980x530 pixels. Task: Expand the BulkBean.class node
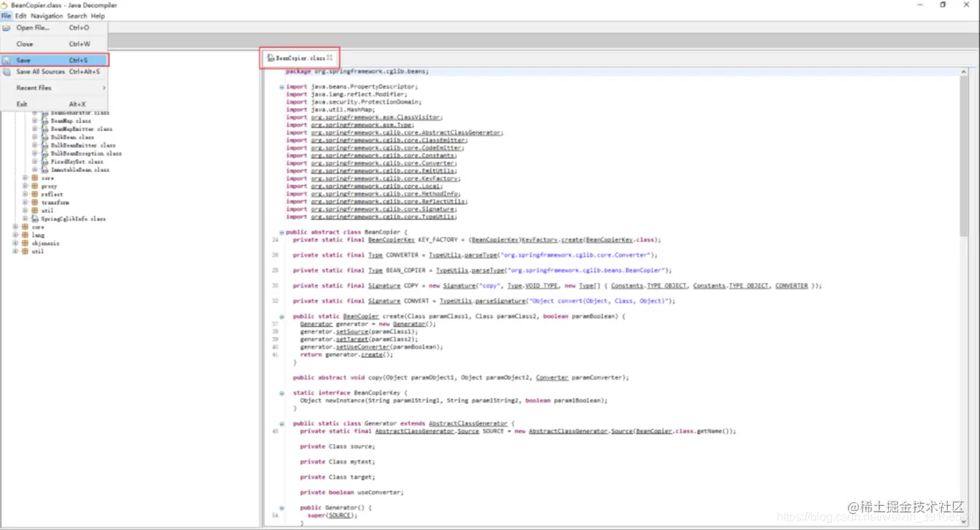click(x=34, y=137)
